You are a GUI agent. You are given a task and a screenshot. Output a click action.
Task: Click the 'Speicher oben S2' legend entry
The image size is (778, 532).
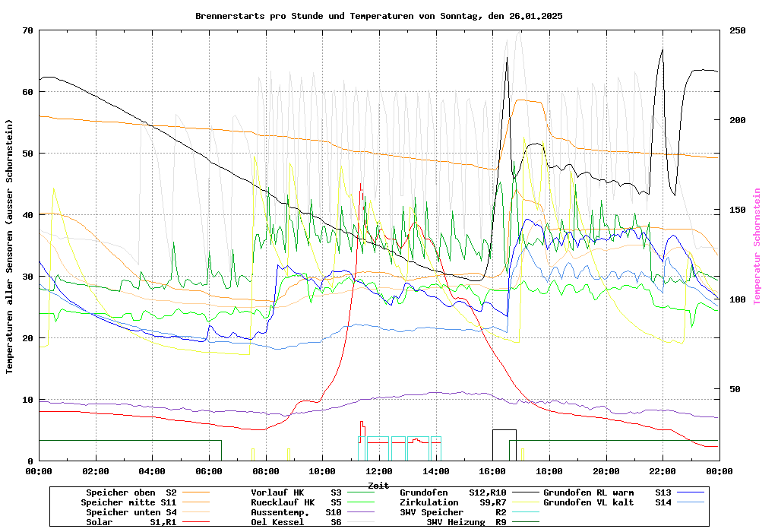(x=131, y=492)
